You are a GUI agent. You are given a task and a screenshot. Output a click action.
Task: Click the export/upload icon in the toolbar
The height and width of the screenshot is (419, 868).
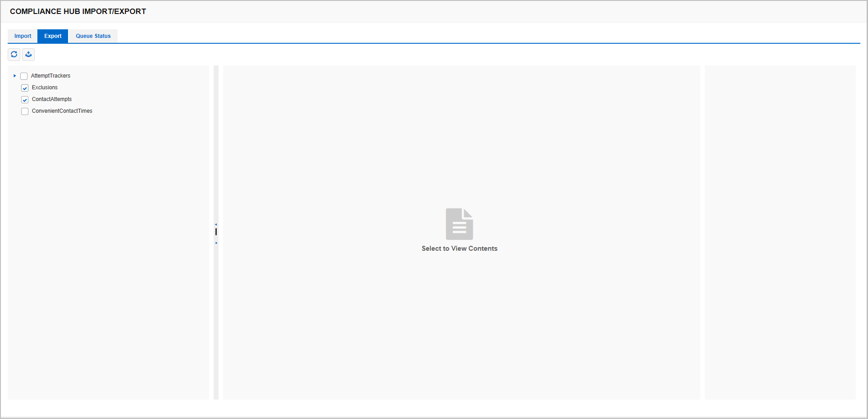pyautogui.click(x=28, y=55)
